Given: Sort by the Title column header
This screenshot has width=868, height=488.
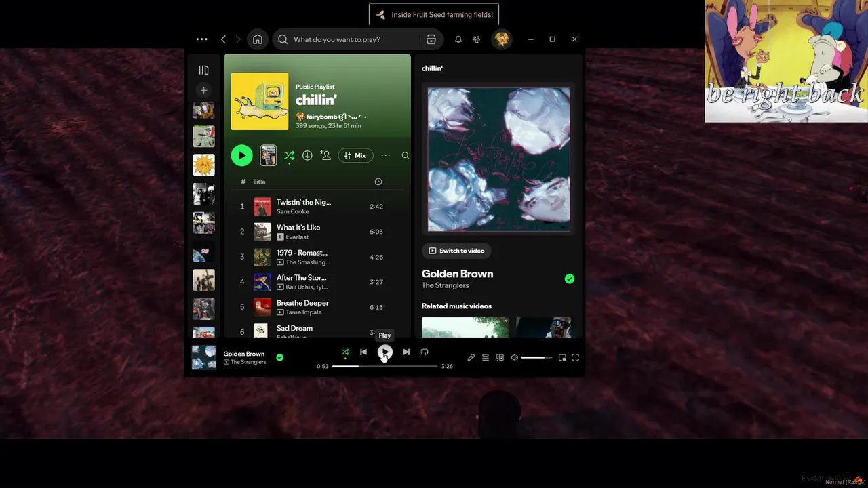Looking at the screenshot, I should coord(259,182).
